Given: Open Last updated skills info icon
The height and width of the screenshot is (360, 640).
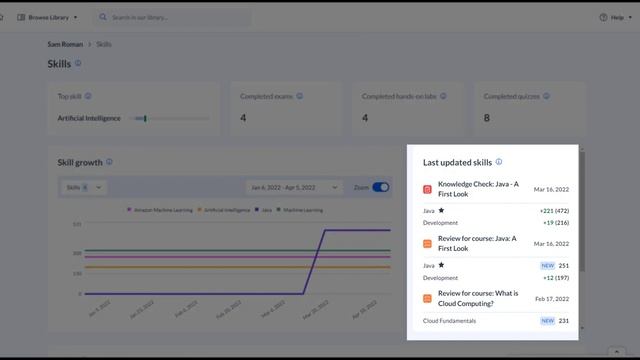Looking at the screenshot, I should tap(499, 162).
